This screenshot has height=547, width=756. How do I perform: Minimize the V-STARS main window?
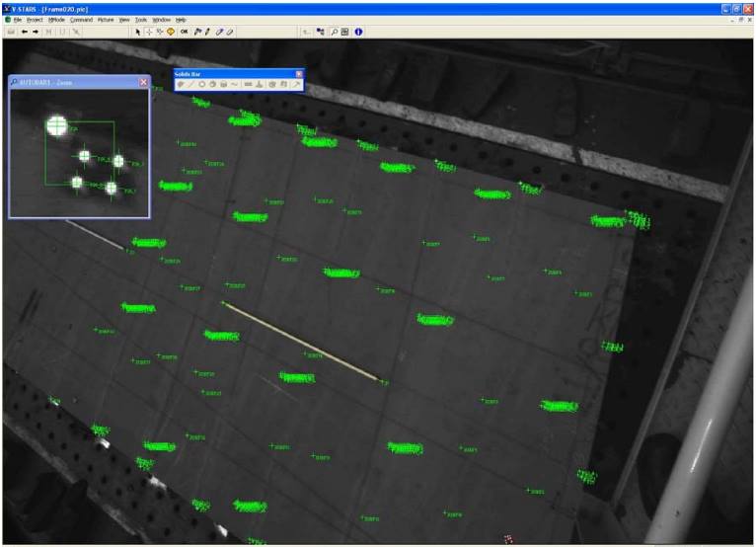726,9
